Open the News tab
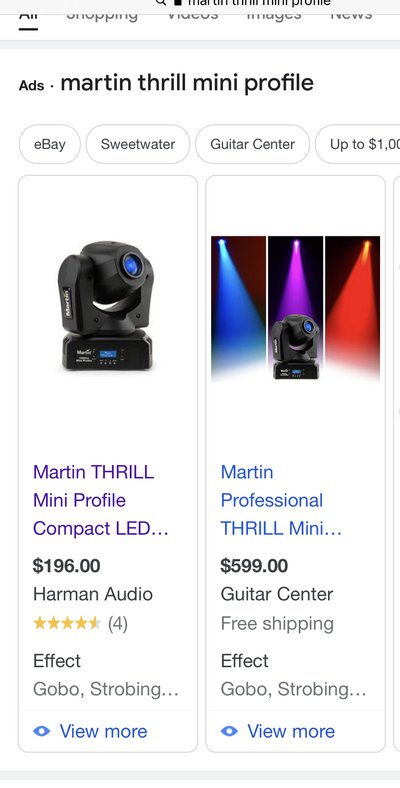400x788 pixels. (x=351, y=15)
